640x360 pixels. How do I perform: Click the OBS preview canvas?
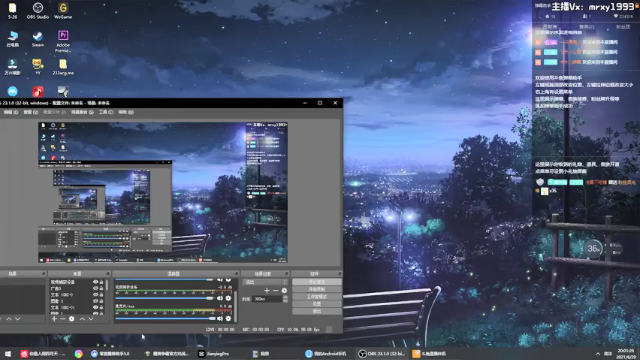tap(163, 192)
